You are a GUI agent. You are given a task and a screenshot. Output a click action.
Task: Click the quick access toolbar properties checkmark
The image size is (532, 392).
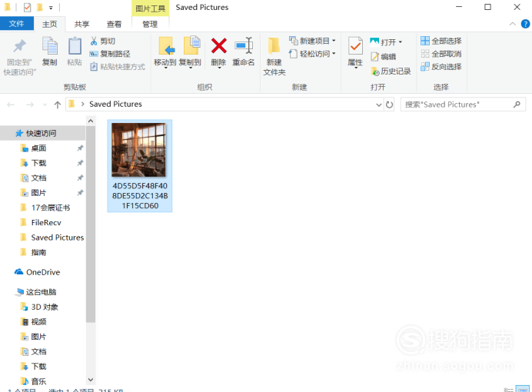tap(27, 7)
